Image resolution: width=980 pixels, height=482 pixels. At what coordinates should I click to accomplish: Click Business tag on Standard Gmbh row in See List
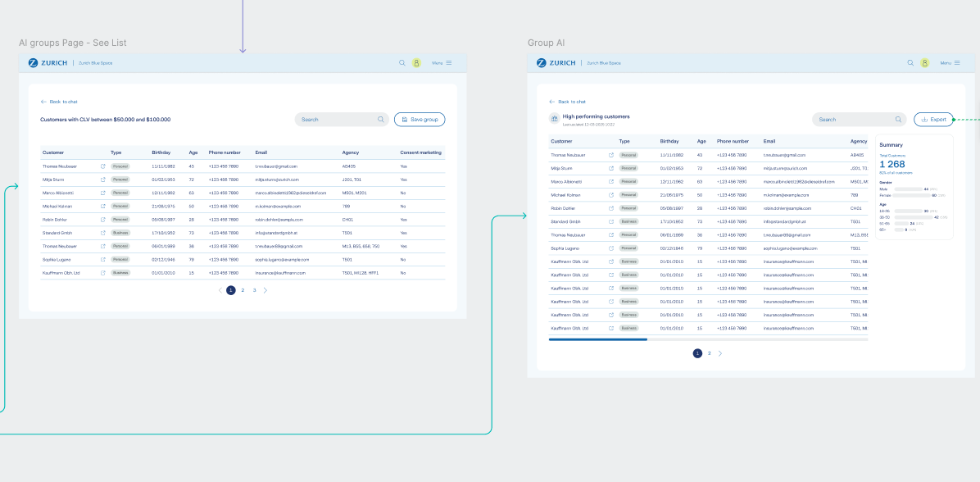click(x=120, y=233)
